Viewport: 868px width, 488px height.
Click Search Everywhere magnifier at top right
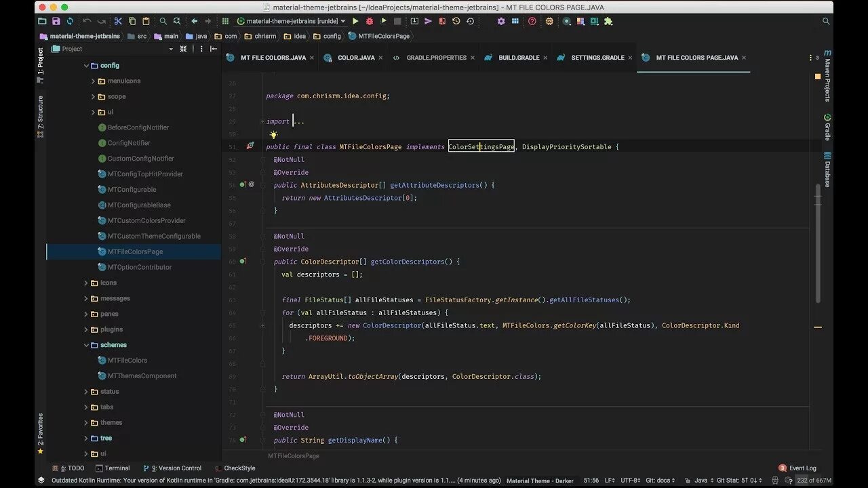[826, 21]
